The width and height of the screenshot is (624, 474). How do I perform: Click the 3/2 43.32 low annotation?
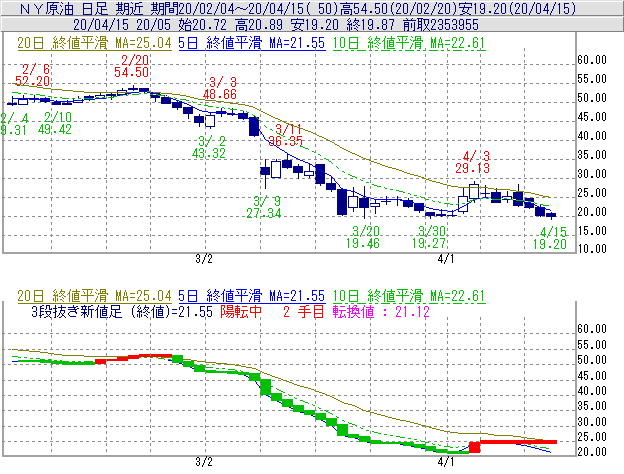209,147
